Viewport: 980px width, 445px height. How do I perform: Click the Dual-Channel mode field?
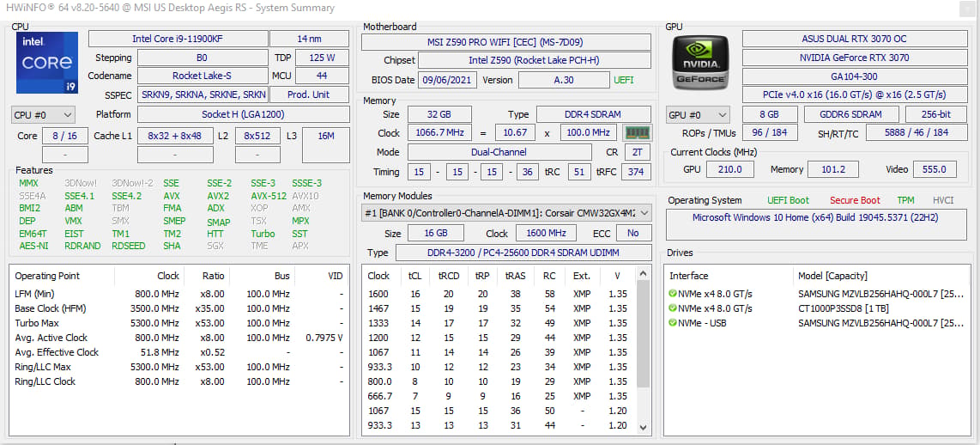(499, 152)
